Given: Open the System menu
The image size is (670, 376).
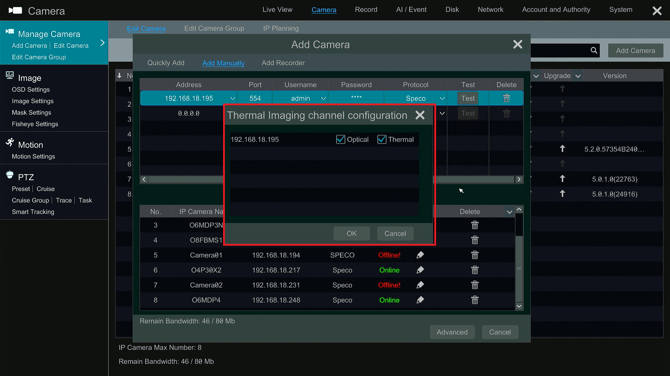Looking at the screenshot, I should (620, 9).
